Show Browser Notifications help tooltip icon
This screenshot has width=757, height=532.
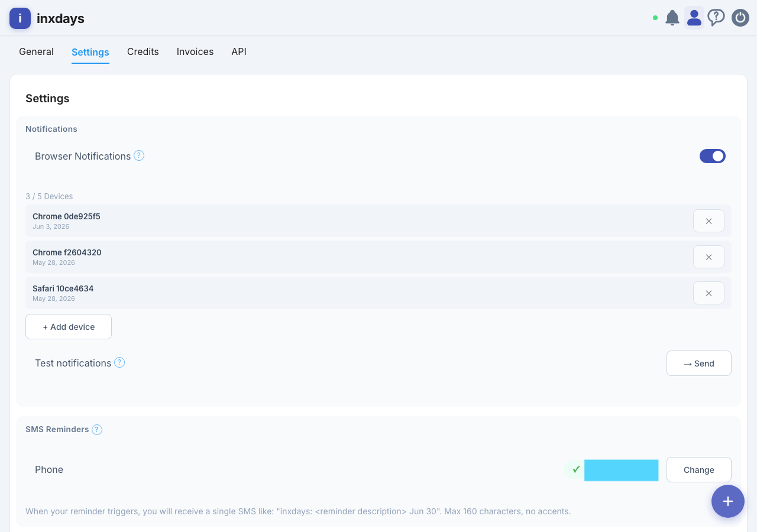[x=139, y=155]
